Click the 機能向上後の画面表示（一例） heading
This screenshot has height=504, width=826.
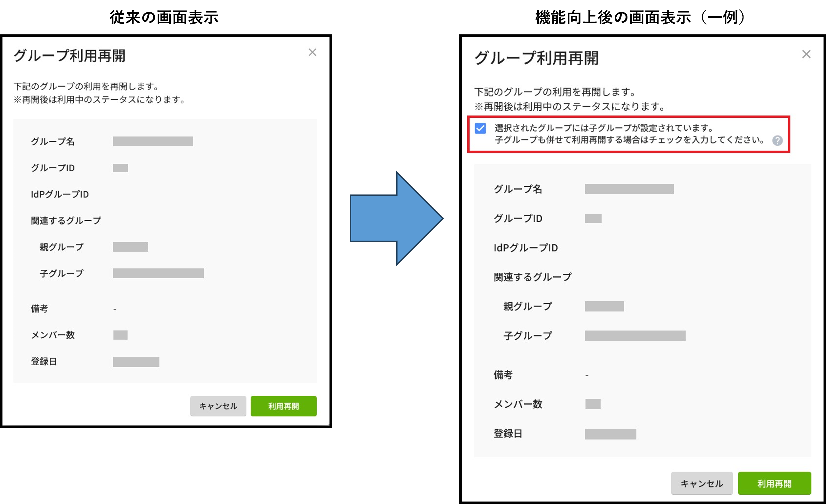pos(640,17)
